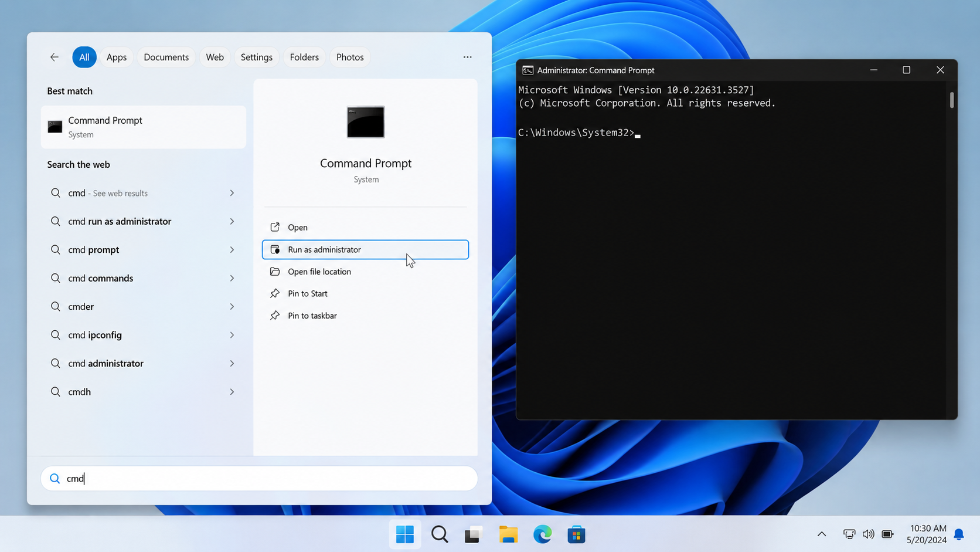Screen dimensions: 980x552
Task: Select the 'cmd ipconfig' web suggestion text
Action: point(95,335)
